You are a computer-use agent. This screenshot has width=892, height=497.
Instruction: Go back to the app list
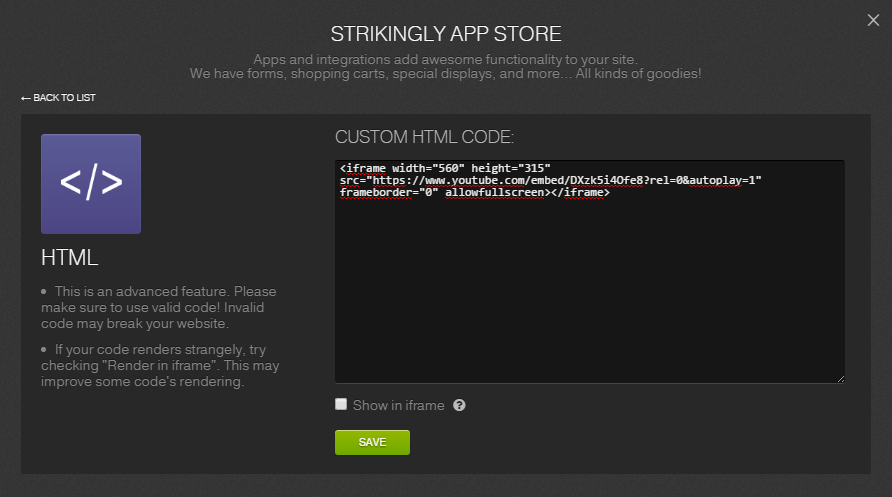[x=58, y=98]
